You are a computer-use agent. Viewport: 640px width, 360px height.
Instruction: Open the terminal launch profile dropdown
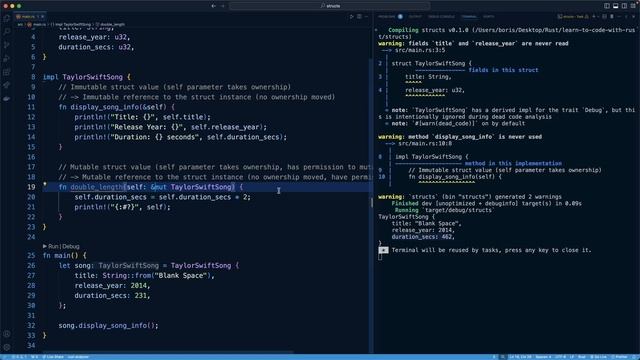tap(598, 17)
